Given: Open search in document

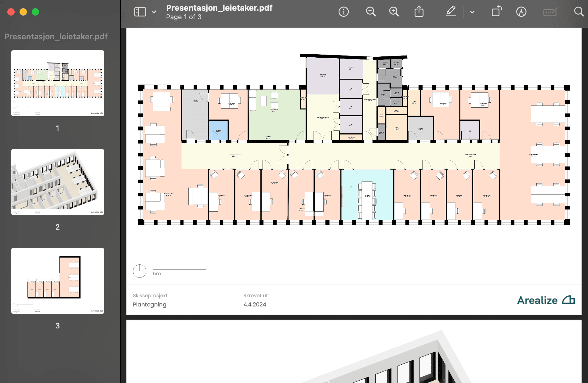Looking at the screenshot, I should click(x=579, y=12).
